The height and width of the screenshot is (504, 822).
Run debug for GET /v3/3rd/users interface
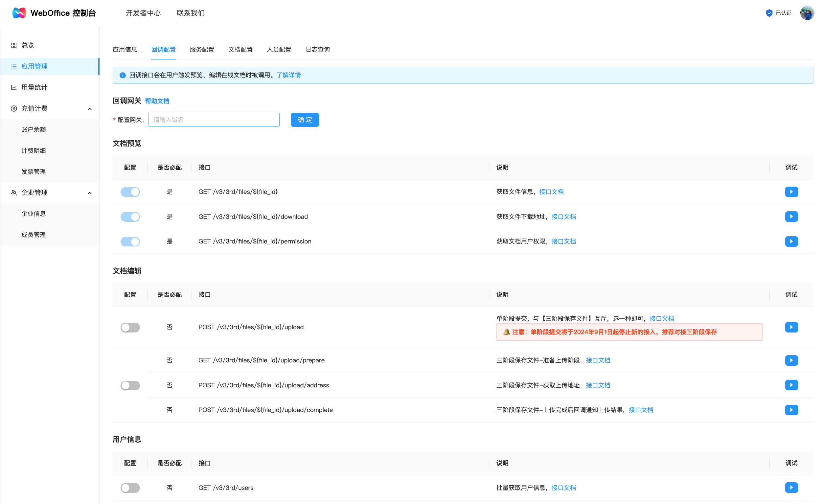pyautogui.click(x=791, y=487)
